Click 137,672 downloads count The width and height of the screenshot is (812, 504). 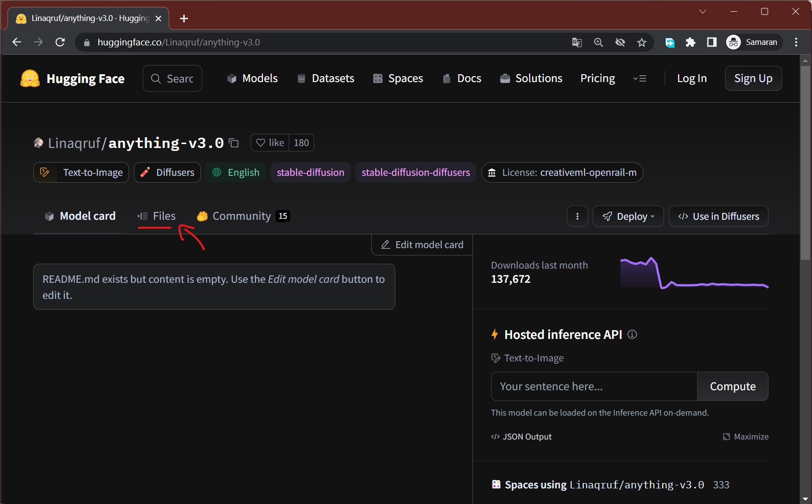tap(511, 279)
